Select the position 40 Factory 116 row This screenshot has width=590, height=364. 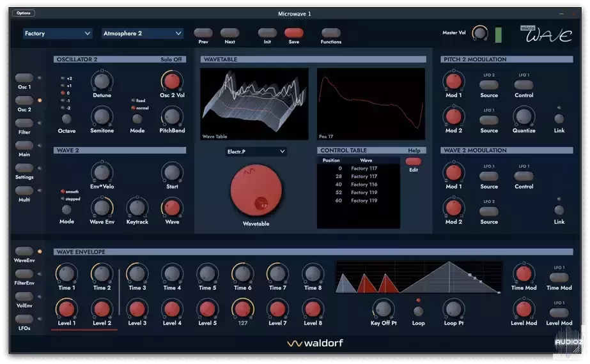tap(358, 185)
